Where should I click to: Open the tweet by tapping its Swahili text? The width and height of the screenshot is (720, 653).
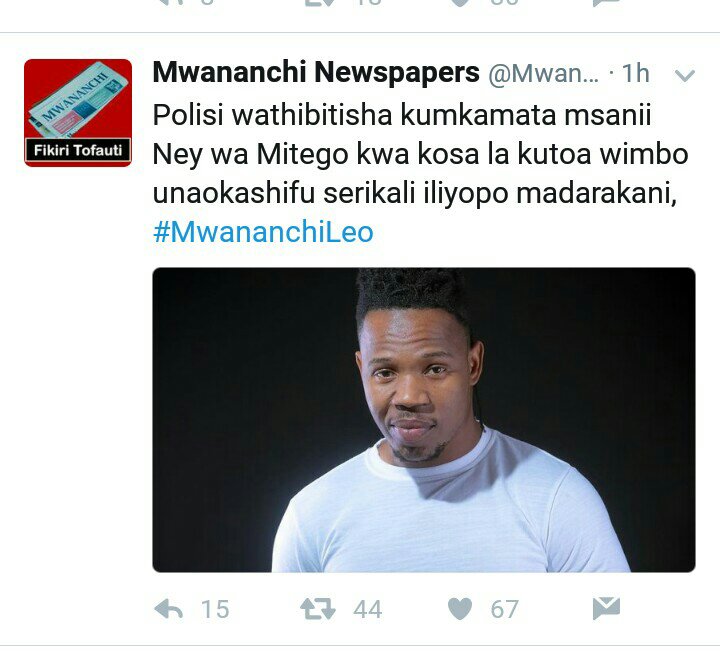420,154
